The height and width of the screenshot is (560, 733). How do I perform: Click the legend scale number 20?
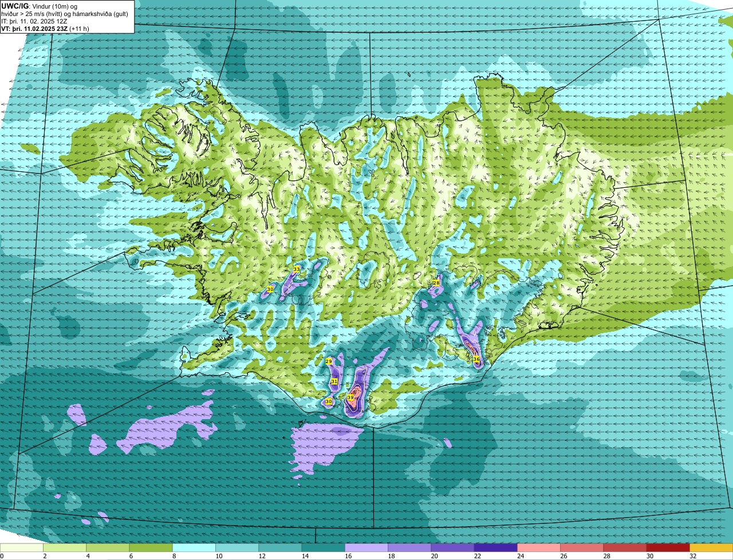tap(434, 556)
